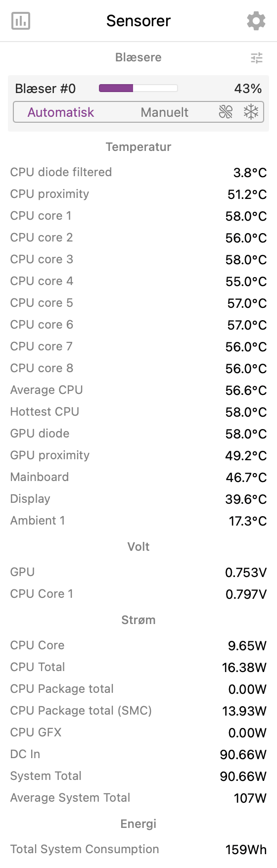Select the fan-off icon for Blæser #0
Screen dimensions: 277x868
[226, 112]
